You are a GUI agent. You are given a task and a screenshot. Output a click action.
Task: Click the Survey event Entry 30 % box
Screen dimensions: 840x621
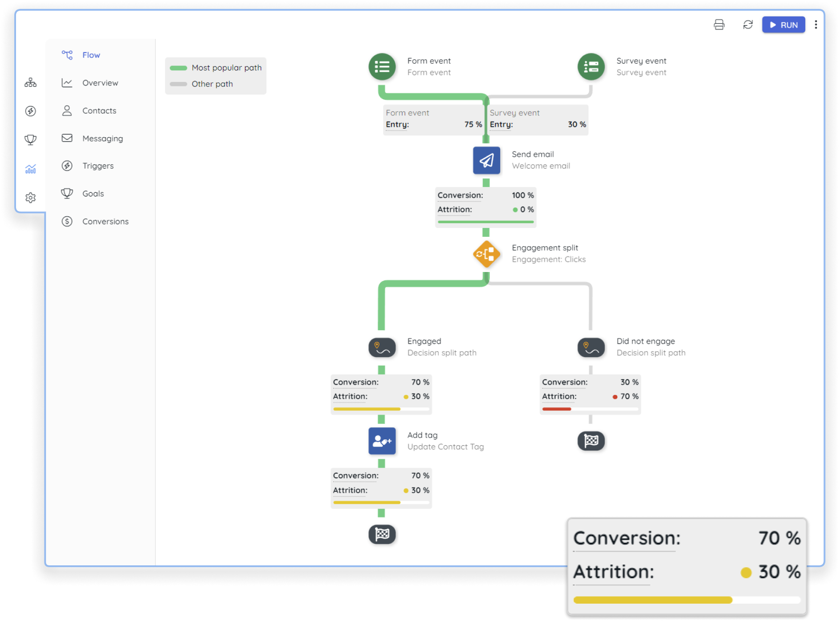[538, 120]
